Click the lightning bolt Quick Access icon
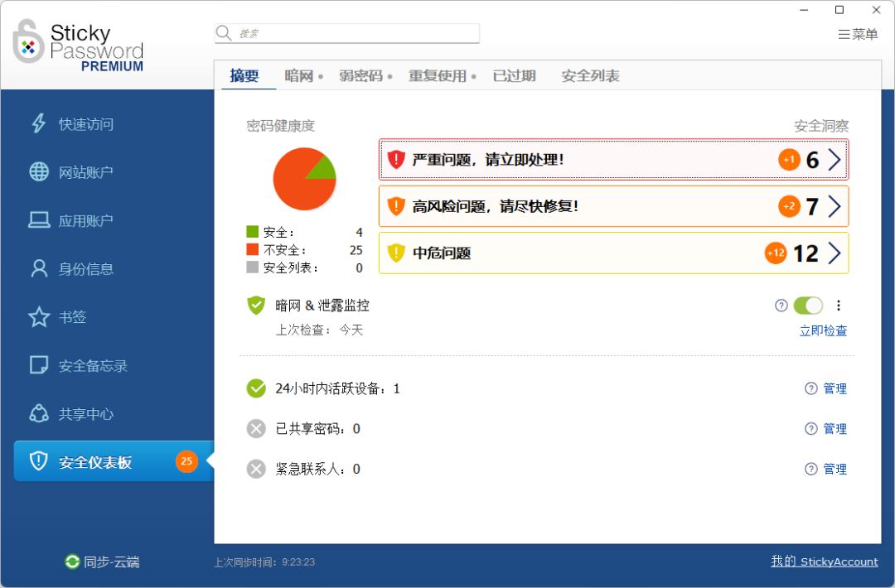Screen dimensions: 895x588 tap(38, 123)
